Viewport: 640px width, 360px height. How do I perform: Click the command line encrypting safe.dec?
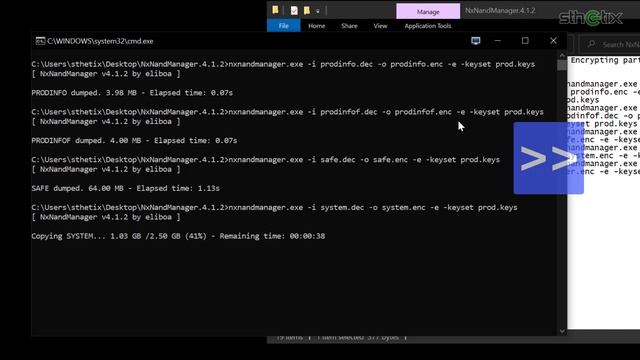pyautogui.click(x=265, y=160)
